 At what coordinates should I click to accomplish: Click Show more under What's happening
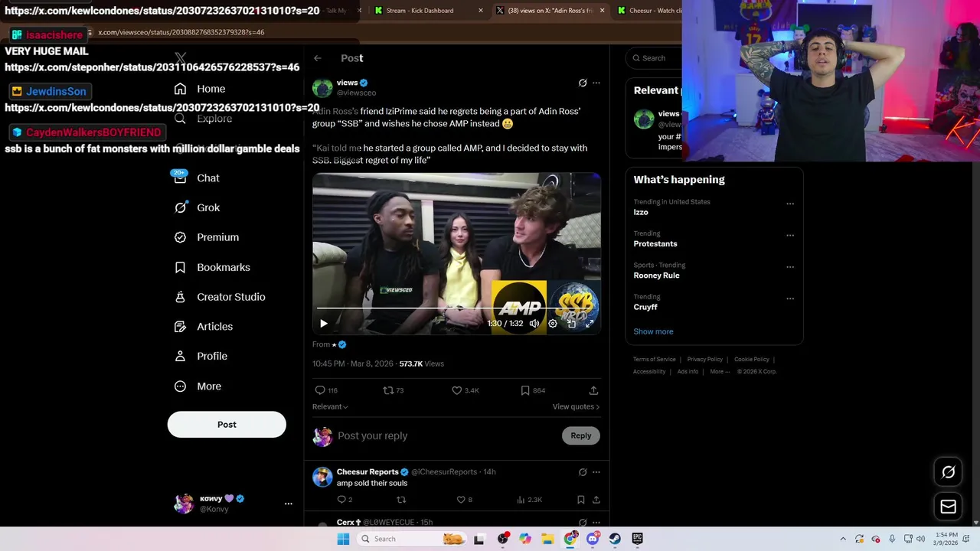(653, 331)
